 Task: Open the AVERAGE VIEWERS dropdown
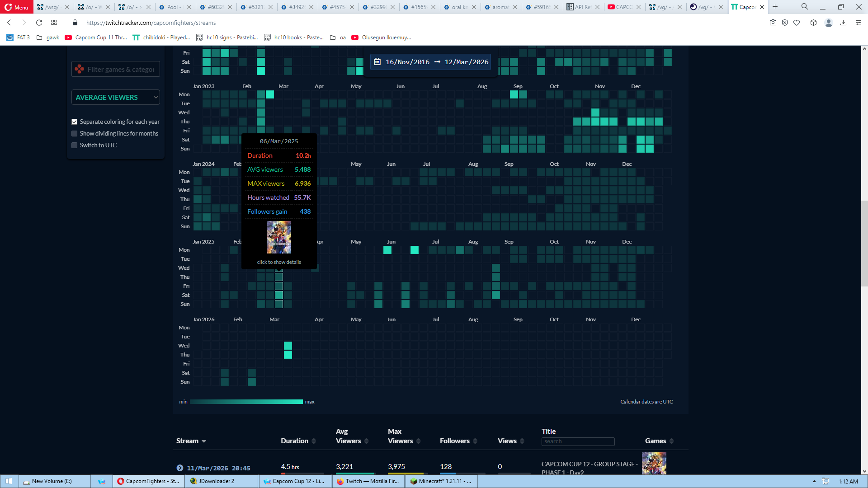point(116,98)
